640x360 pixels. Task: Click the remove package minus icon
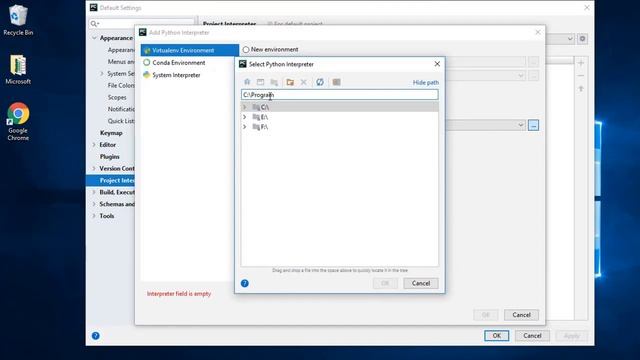(x=581, y=76)
